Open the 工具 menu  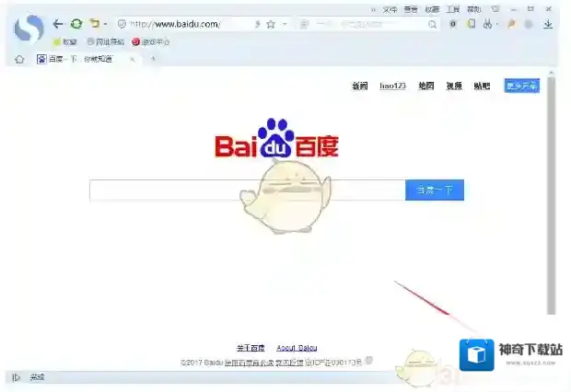pyautogui.click(x=452, y=8)
